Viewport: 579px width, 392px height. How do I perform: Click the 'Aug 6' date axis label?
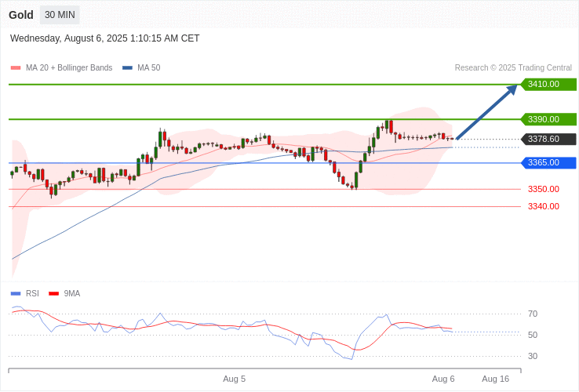point(443,379)
